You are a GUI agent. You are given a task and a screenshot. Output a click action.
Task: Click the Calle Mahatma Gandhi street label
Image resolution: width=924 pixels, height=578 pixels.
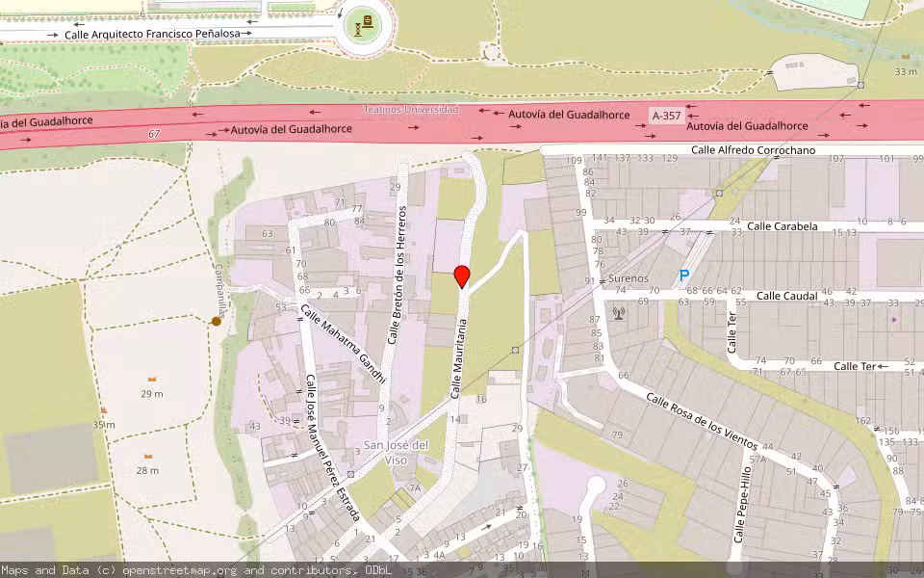[x=343, y=343]
